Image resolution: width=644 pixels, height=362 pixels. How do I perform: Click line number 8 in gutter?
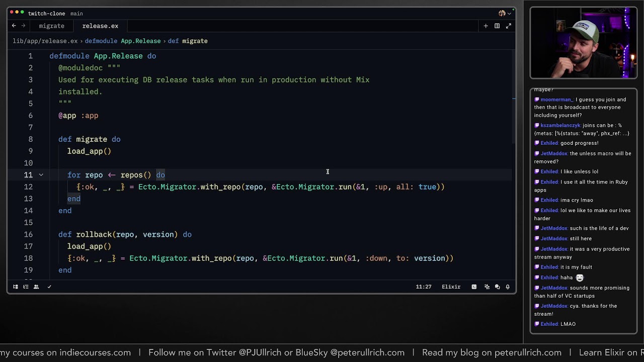click(30, 139)
